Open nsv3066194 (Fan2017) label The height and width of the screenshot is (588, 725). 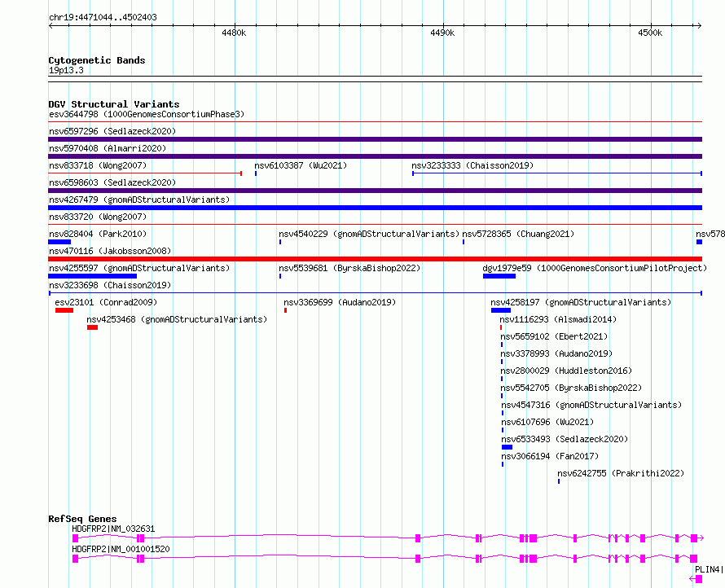tap(550, 456)
